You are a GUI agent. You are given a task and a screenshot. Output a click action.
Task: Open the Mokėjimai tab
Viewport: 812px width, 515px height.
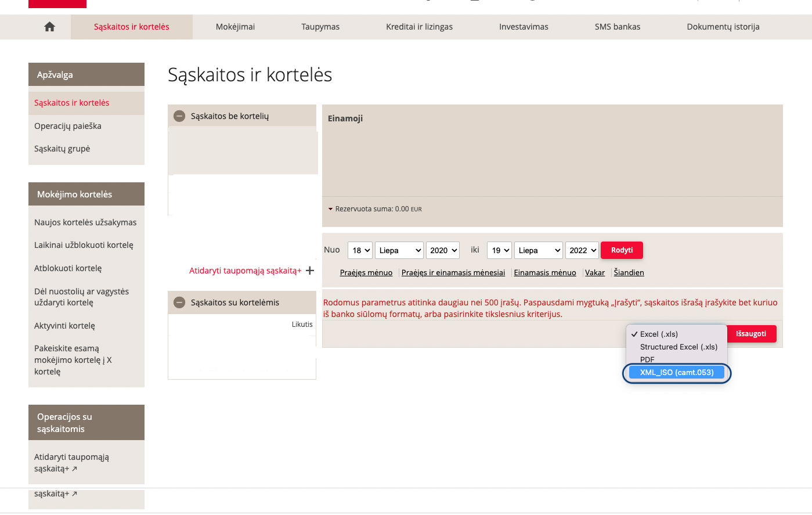235,27
